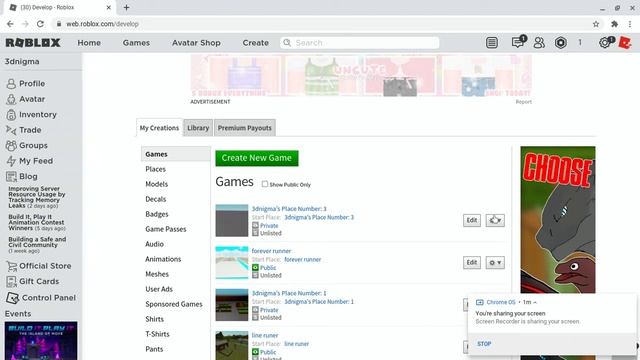Select Game Passes category
The height and width of the screenshot is (360, 640).
tap(166, 229)
